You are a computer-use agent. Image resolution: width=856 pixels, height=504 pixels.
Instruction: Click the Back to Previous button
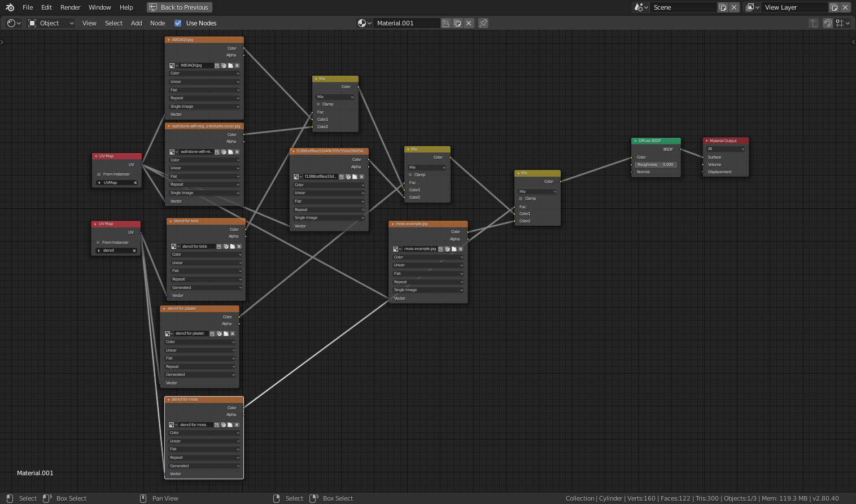(179, 7)
